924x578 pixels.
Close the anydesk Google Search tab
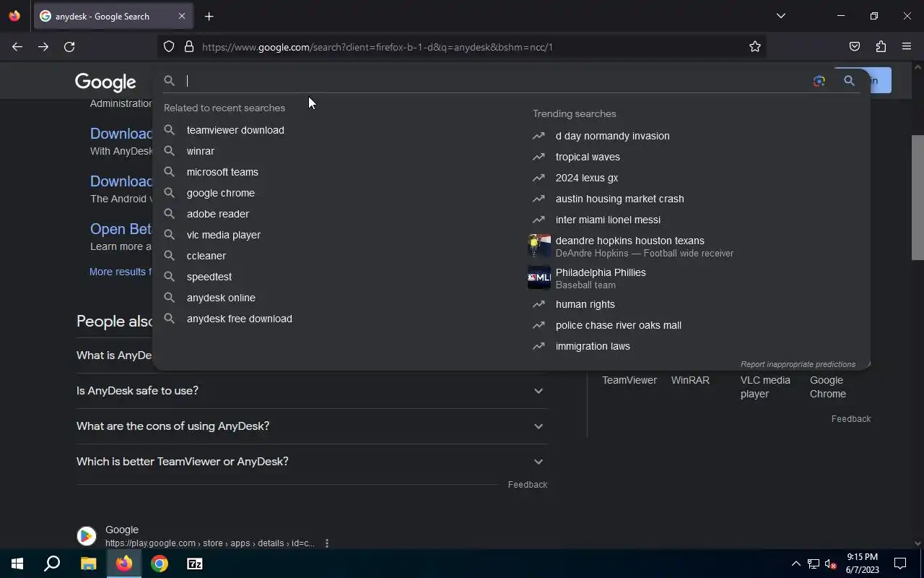pyautogui.click(x=182, y=16)
